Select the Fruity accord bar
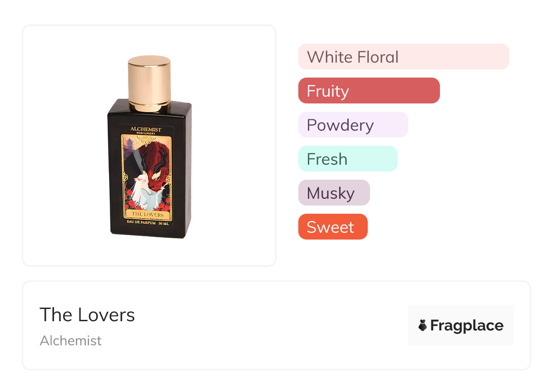This screenshot has width=553, height=392. [369, 91]
